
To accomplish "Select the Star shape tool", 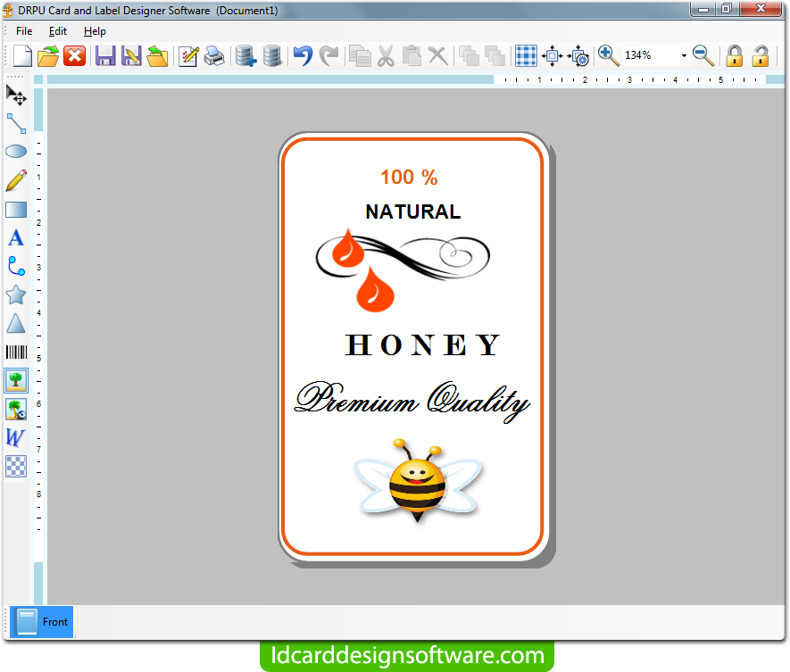I will point(16,295).
